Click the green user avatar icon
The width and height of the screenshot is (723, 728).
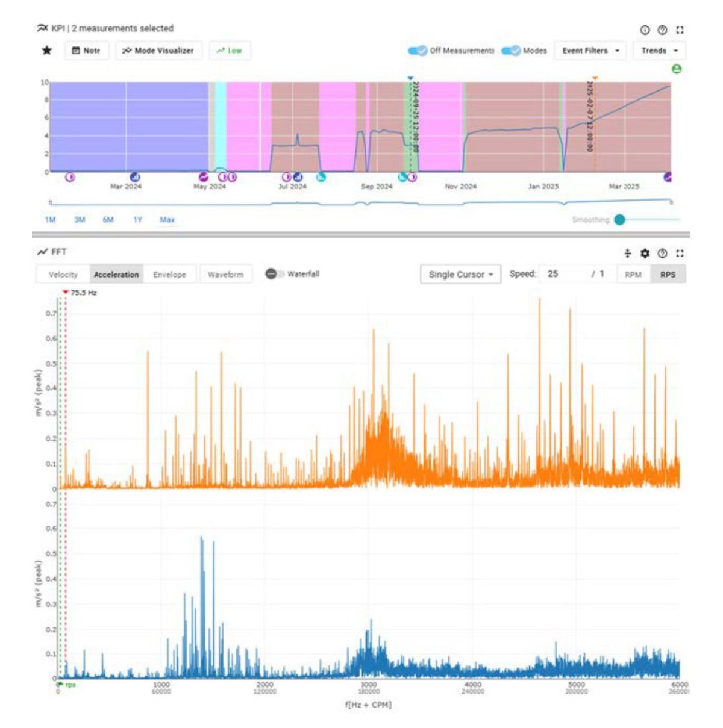pos(677,69)
